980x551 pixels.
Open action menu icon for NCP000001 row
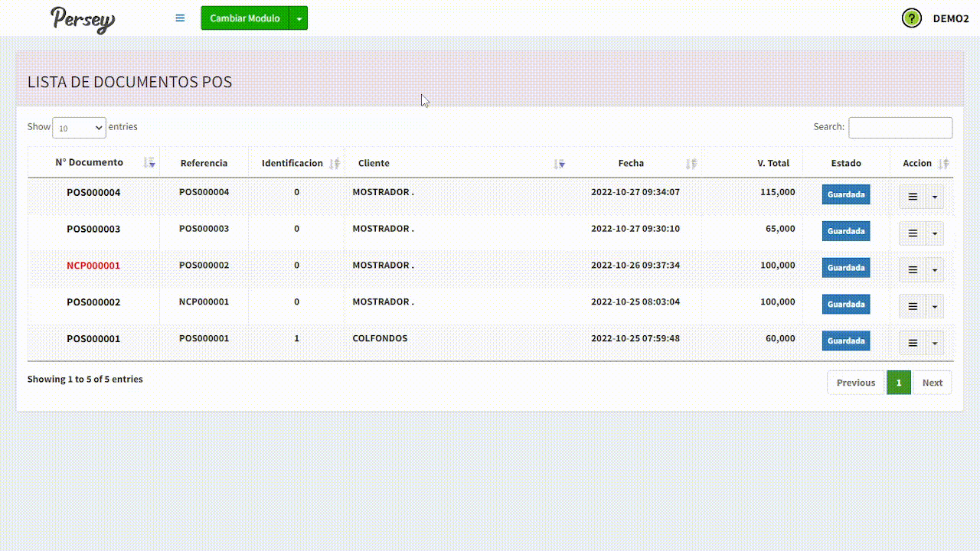(912, 270)
